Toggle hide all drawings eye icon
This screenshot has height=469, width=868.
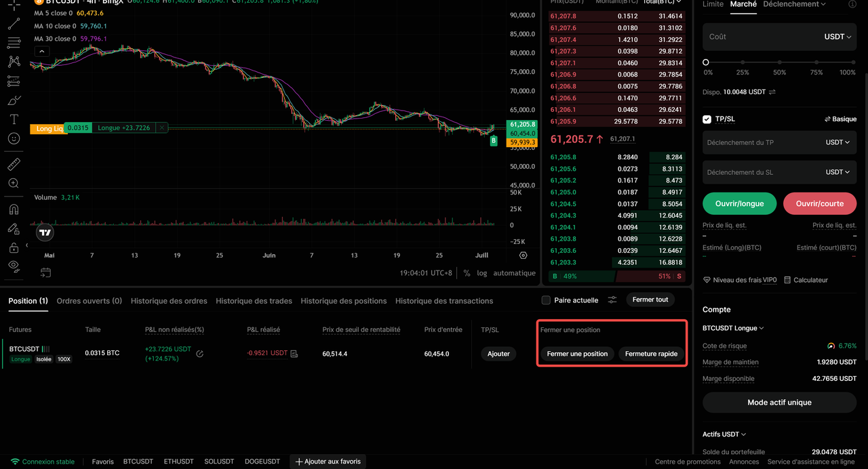pos(14,266)
